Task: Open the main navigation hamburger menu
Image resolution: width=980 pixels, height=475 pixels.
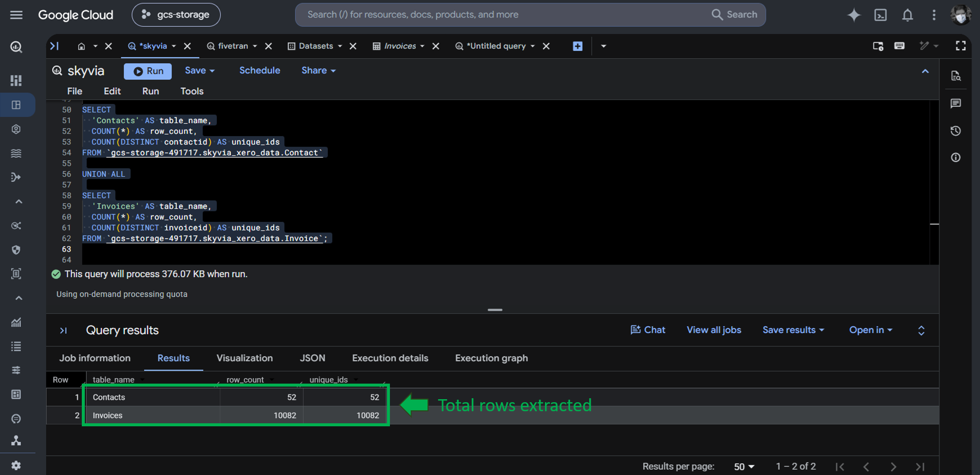Action: 16,15
